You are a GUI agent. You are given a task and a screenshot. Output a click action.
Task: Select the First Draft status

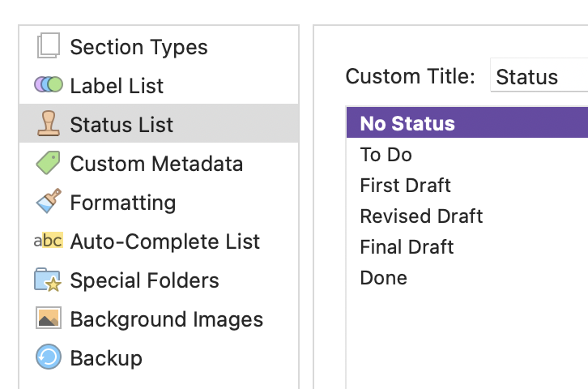[467, 186]
